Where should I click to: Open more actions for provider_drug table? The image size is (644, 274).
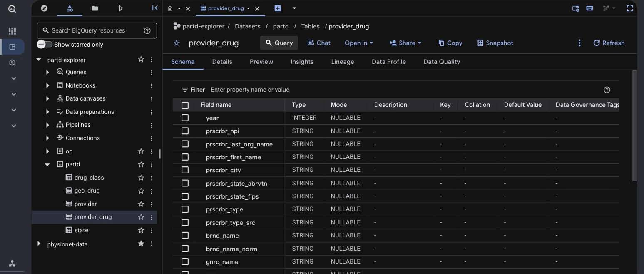(x=152, y=217)
